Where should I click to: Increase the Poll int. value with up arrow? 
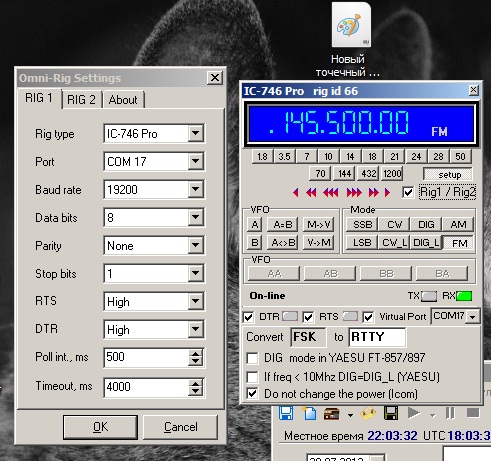195,354
